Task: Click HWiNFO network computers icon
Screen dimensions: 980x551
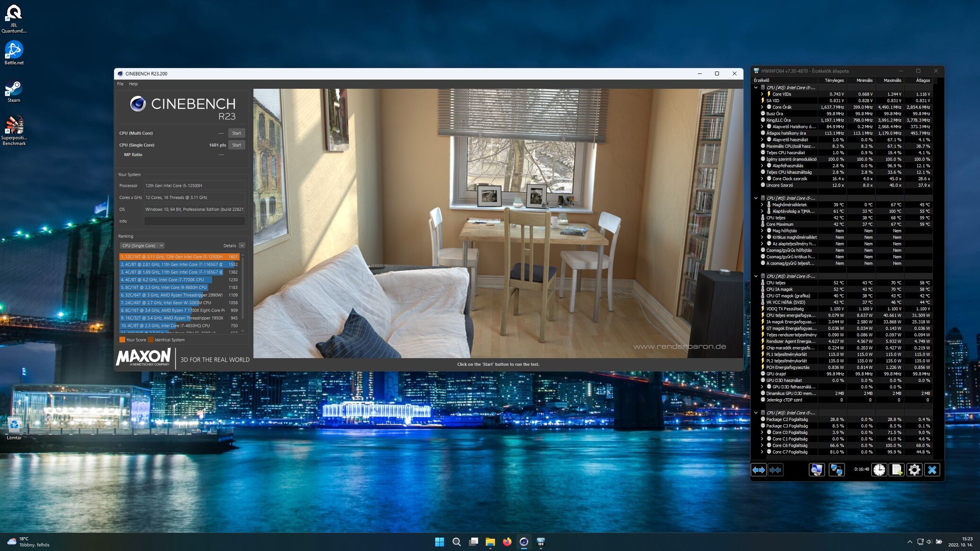Action: [x=836, y=470]
